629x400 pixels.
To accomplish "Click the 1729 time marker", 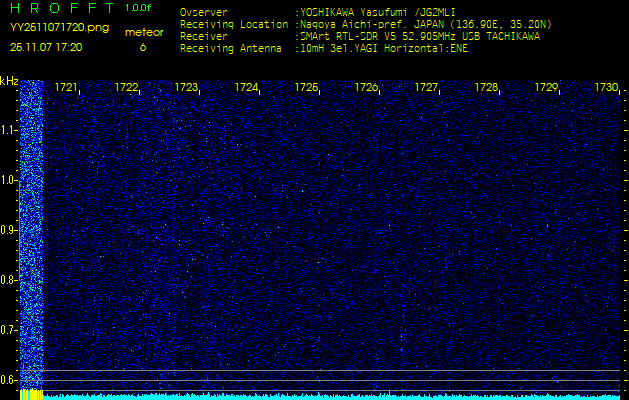I will point(546,87).
